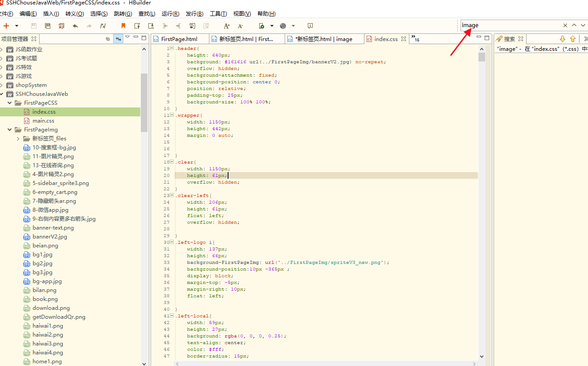Expand the 新标签页_files folder
The width and height of the screenshot is (588, 366).
click(18, 139)
